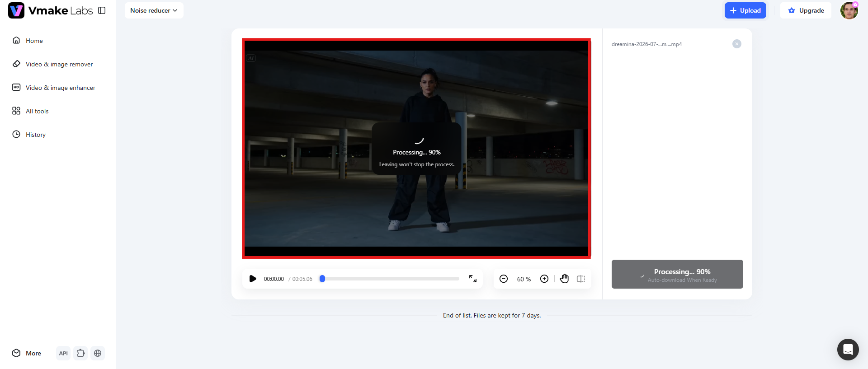Click the 60 % zoom value
This screenshot has width=868, height=369.
click(x=524, y=279)
